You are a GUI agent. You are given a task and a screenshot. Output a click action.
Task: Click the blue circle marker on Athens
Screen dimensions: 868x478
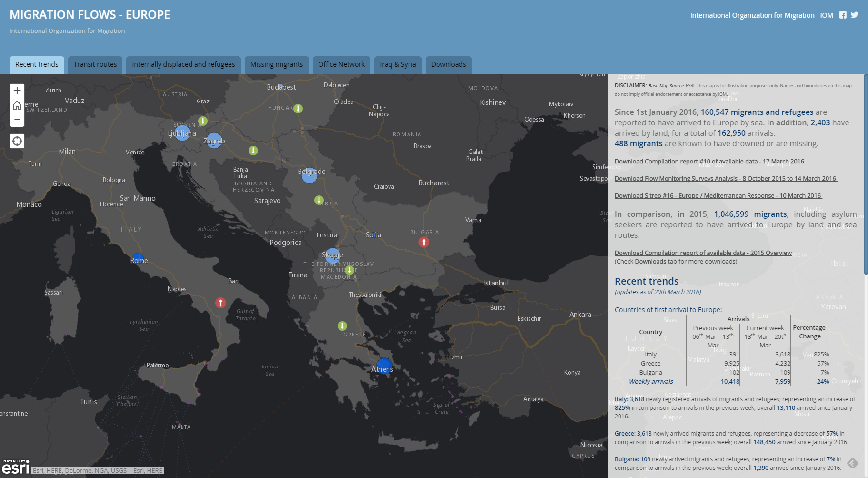[384, 366]
